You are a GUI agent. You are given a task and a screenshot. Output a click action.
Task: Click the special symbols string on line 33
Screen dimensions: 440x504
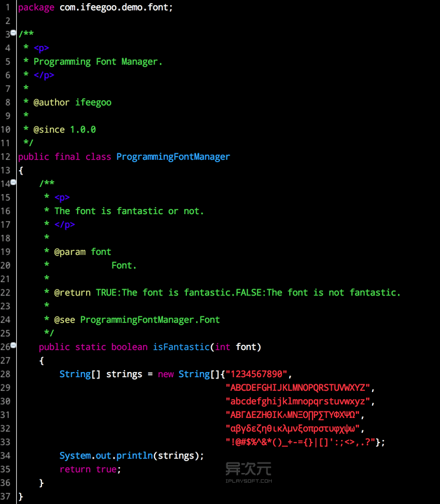[300, 443]
